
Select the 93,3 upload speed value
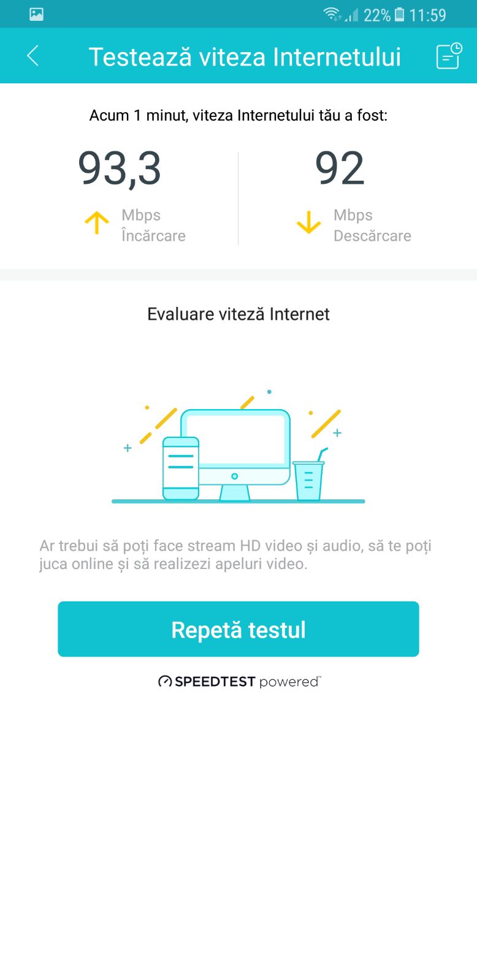tap(120, 168)
